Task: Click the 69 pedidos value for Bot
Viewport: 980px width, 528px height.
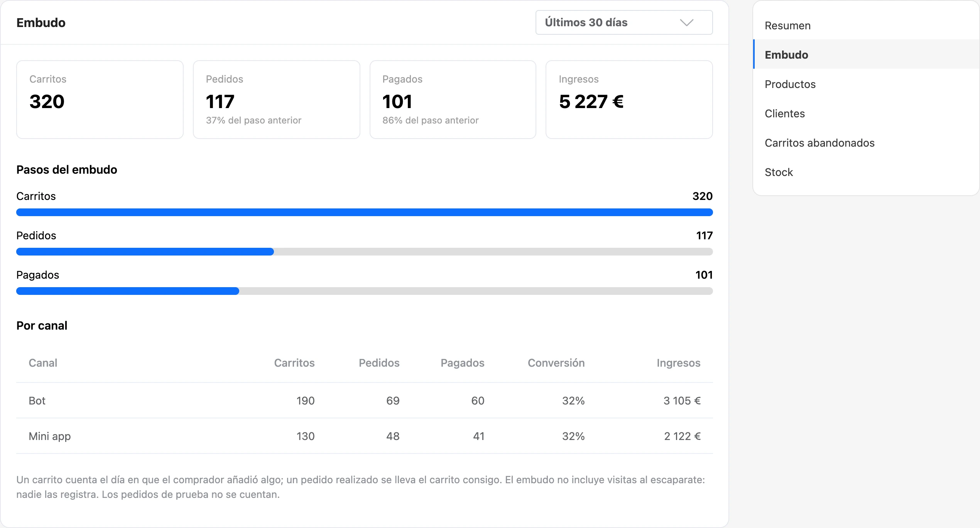Action: tap(393, 401)
